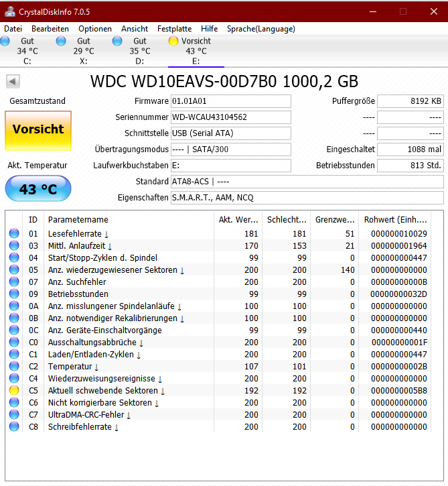Click raw value 000000001964 of Mittl. Anlaufzeit
This screenshot has height=486, width=448.
pyautogui.click(x=399, y=245)
